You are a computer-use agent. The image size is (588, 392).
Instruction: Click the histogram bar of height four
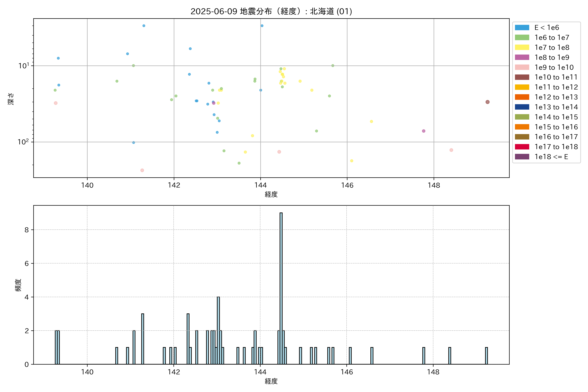pyautogui.click(x=218, y=330)
